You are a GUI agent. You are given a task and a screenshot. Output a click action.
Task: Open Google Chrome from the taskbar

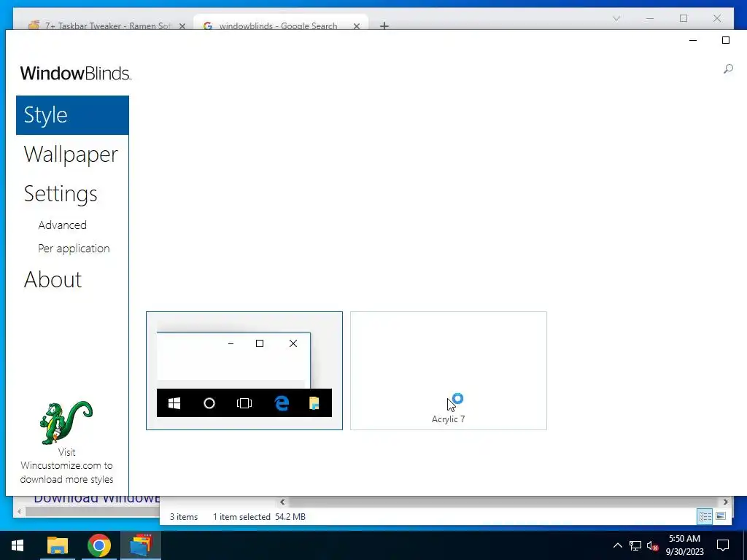tap(99, 545)
